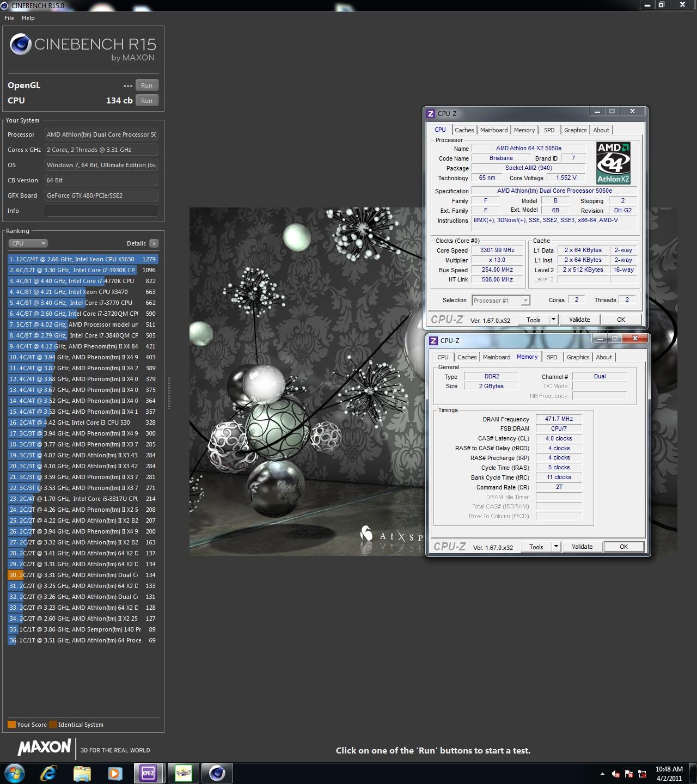Open About tab in lower CPU-Z
Screen dimensions: 697x784
(604, 357)
